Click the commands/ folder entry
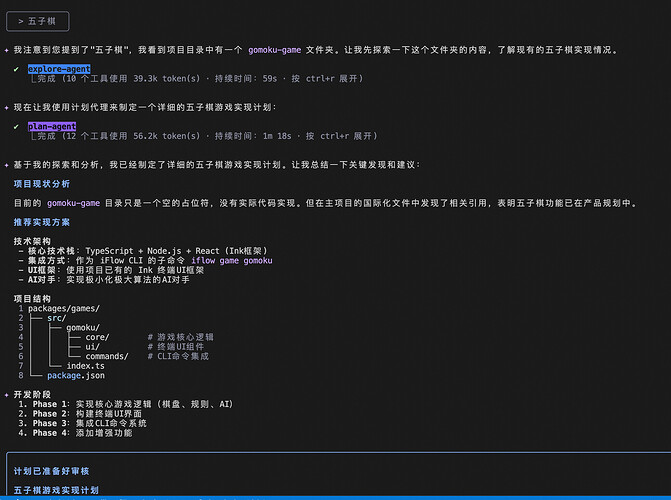 106,356
